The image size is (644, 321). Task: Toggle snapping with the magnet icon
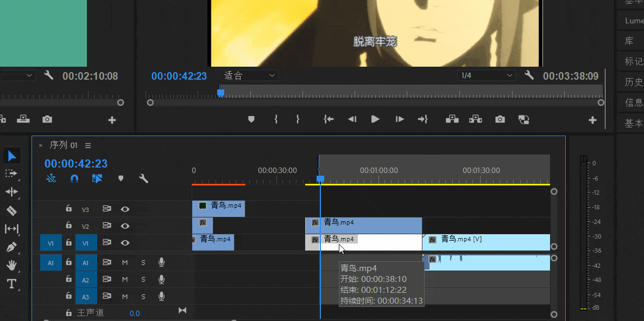point(74,178)
